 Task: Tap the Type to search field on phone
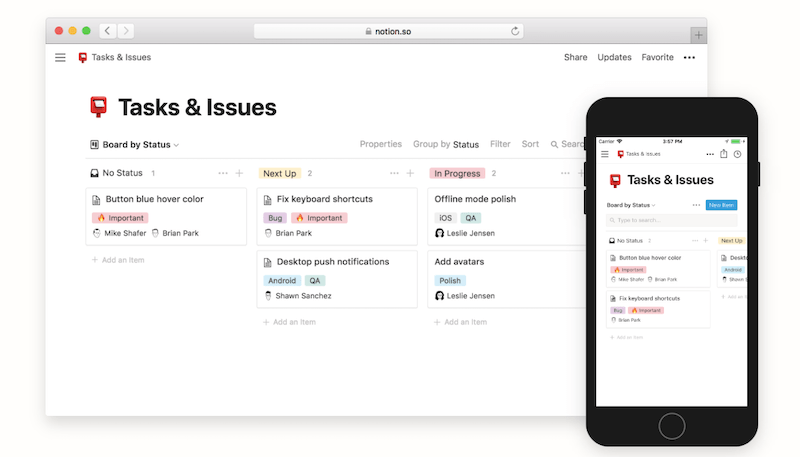coord(671,220)
